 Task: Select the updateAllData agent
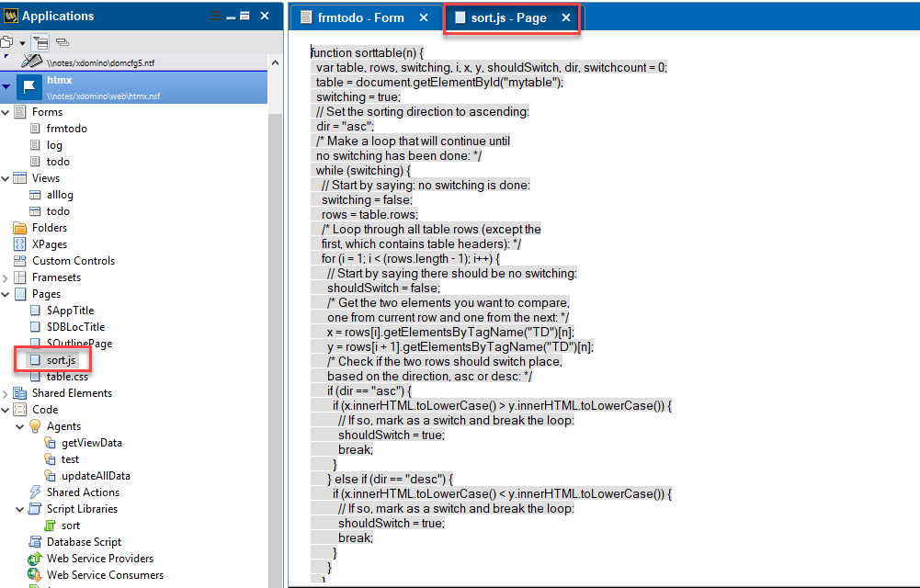pos(95,475)
